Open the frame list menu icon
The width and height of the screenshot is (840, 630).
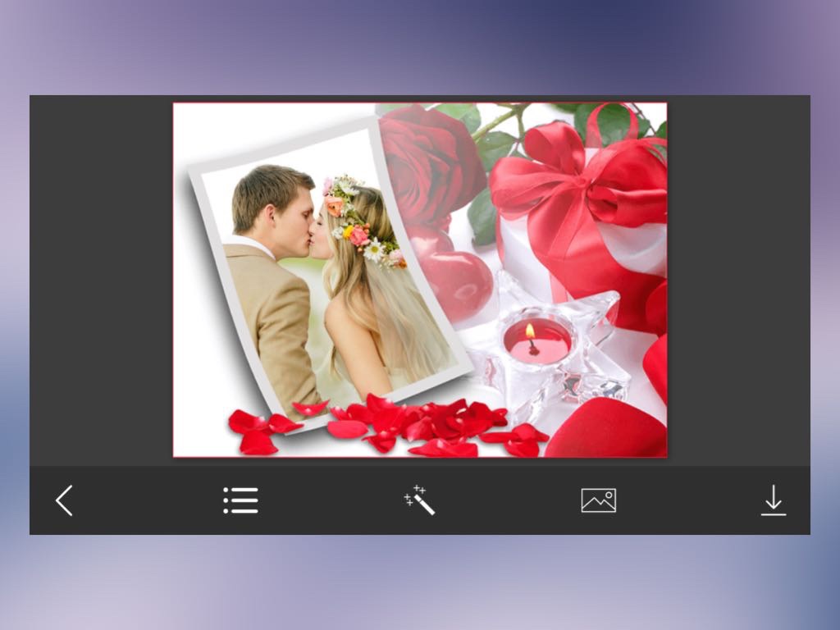tap(240, 500)
